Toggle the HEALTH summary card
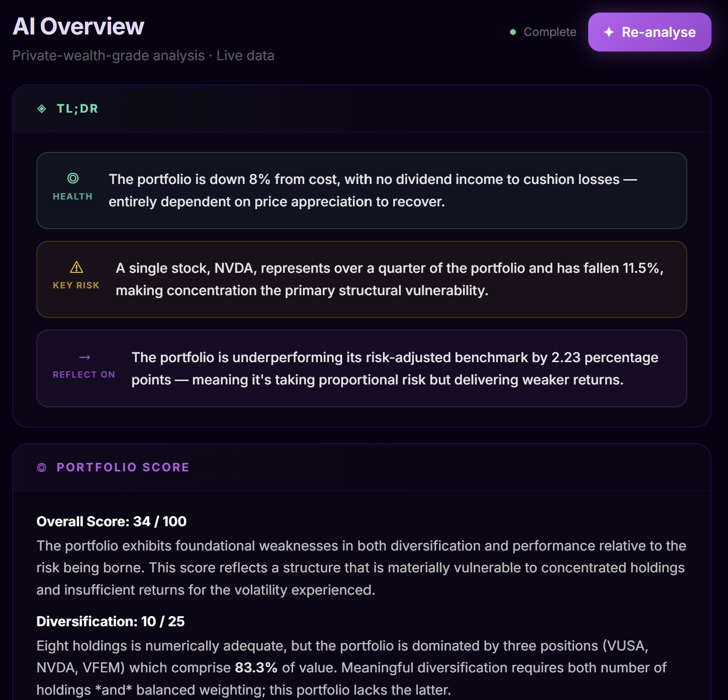Image resolution: width=728 pixels, height=700 pixels. [x=362, y=190]
